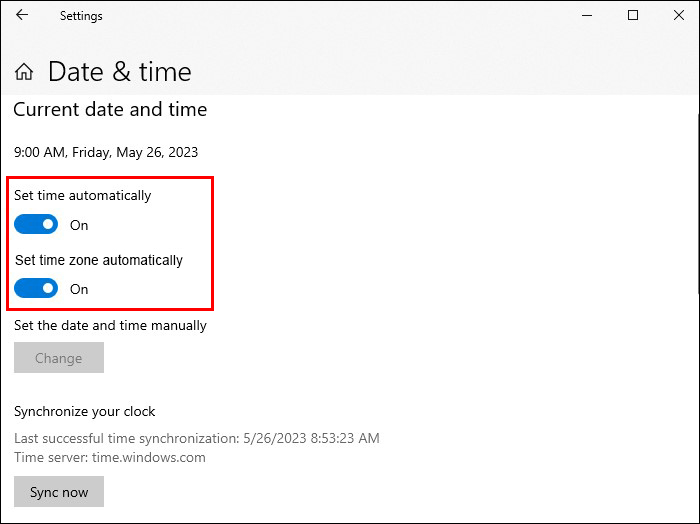Click the Change date and time button
This screenshot has width=700, height=524.
[58, 358]
